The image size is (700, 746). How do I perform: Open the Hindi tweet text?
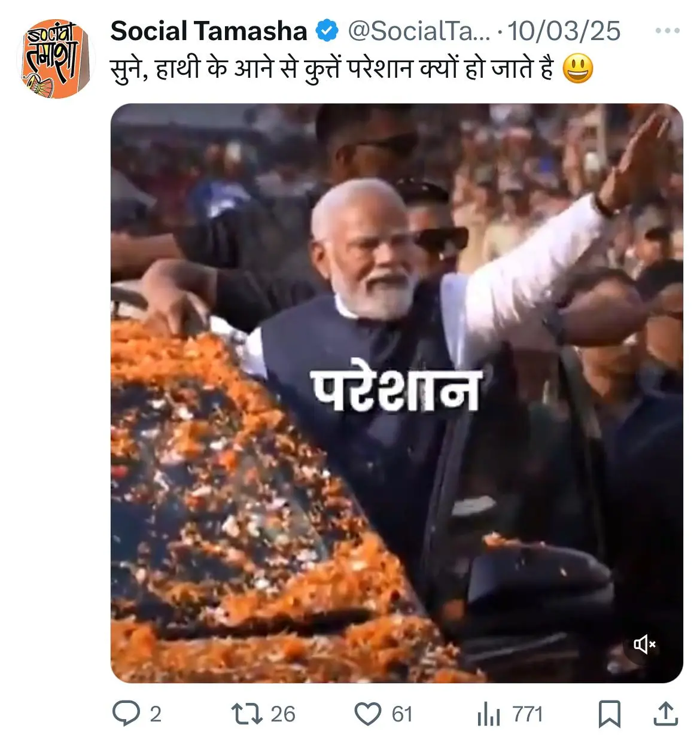(332, 69)
